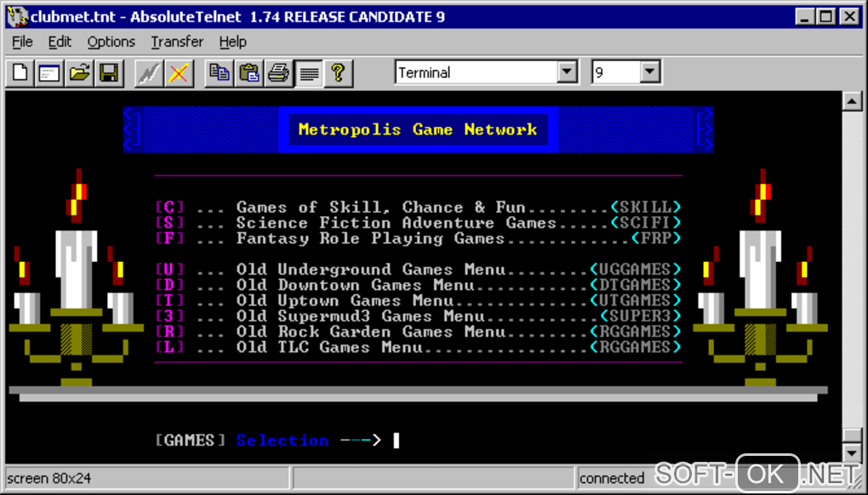The width and height of the screenshot is (868, 495).
Task: Close the AbsoluteTelnet window
Action: [x=849, y=17]
